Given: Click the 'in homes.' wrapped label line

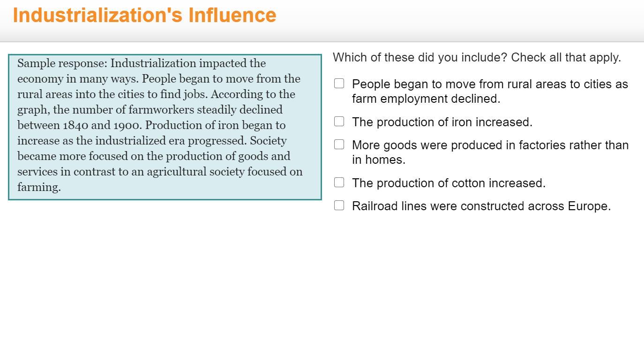Looking at the screenshot, I should click(x=379, y=160).
